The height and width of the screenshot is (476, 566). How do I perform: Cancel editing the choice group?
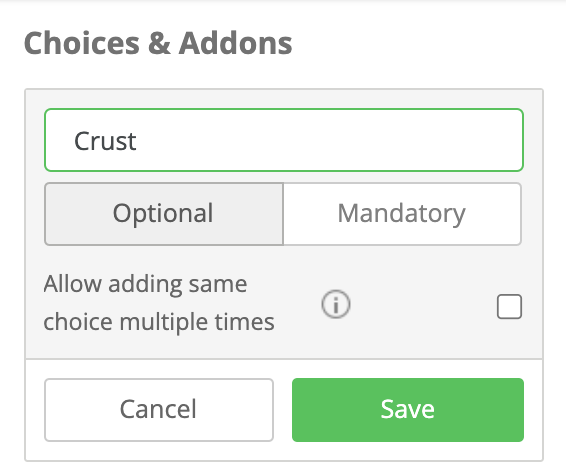tap(159, 410)
